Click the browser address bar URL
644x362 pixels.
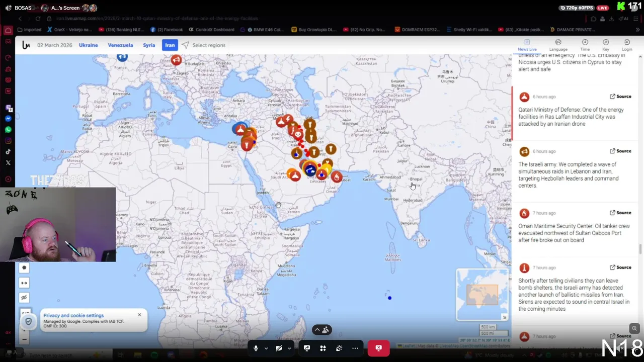click(x=157, y=19)
